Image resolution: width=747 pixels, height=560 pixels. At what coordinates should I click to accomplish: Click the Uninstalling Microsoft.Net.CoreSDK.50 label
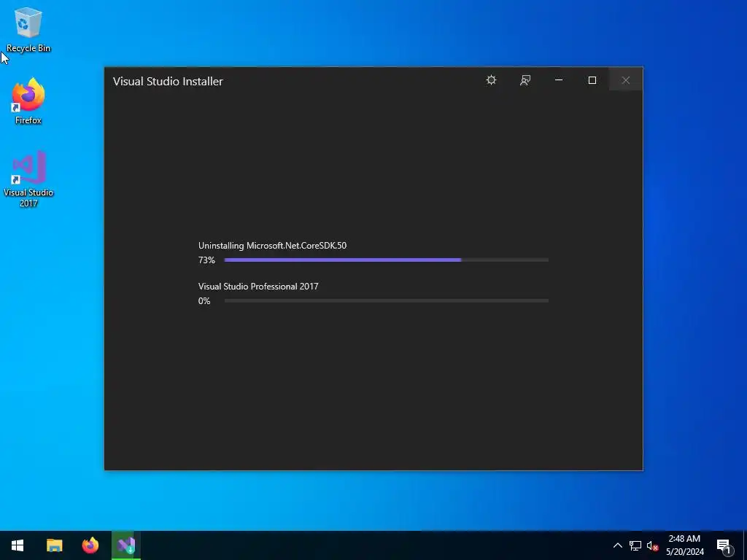pyautogui.click(x=273, y=246)
